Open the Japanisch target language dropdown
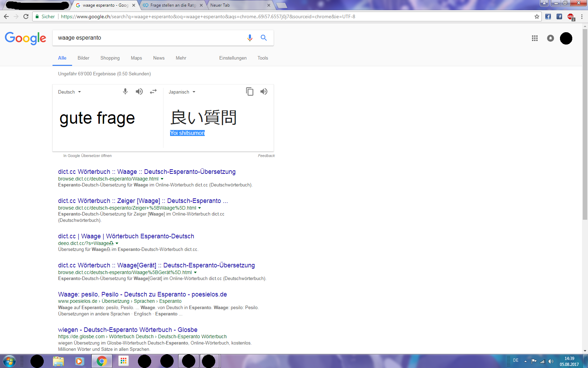This screenshot has height=368, width=588. pyautogui.click(x=182, y=92)
